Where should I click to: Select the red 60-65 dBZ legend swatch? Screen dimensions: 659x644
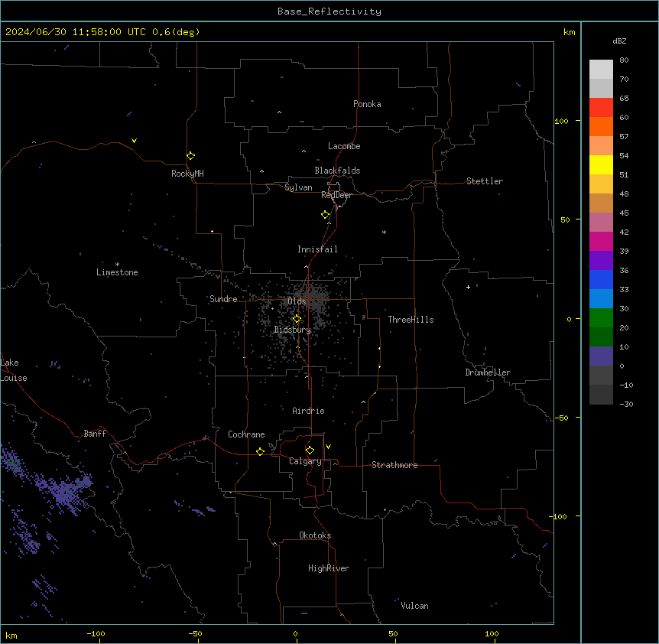[x=601, y=107]
